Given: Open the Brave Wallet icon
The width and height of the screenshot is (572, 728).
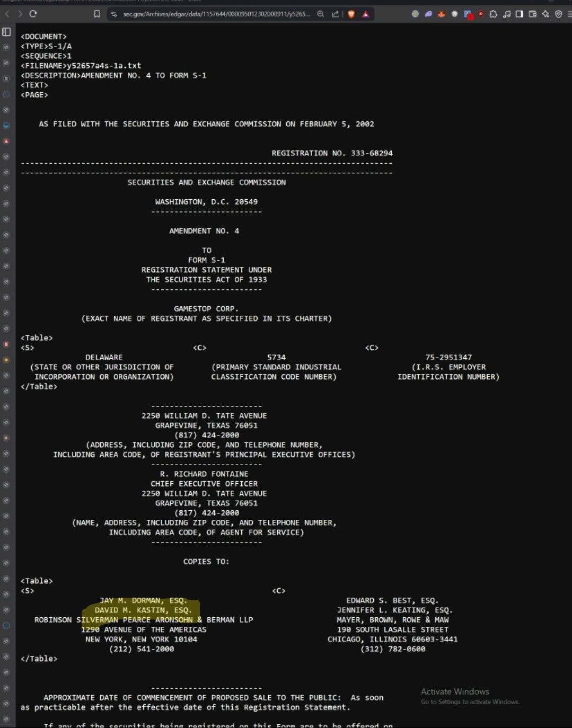Looking at the screenshot, I should (533, 14).
